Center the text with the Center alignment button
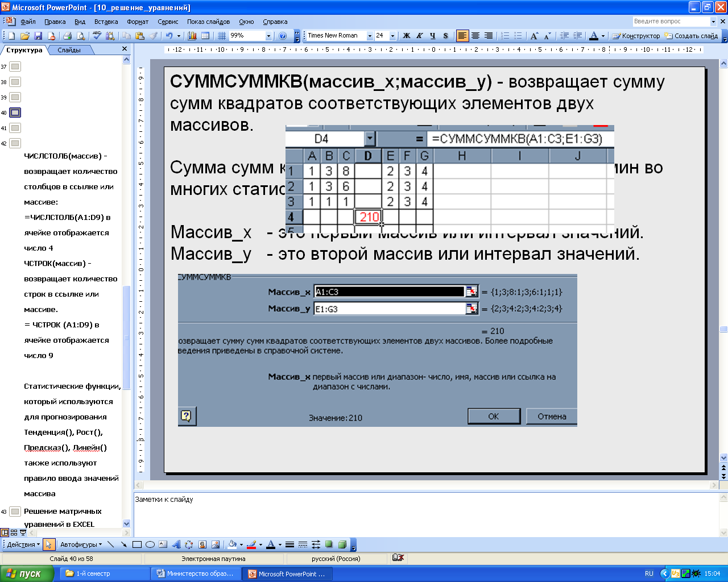The height and width of the screenshot is (582, 728). click(475, 36)
